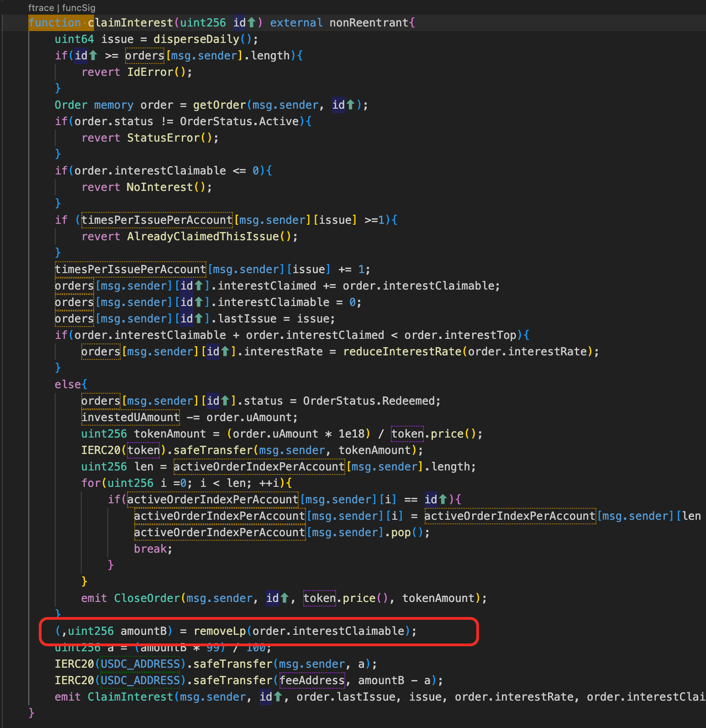Screen dimensions: 706x728
Task: Click CloseOrder in the emit statement
Action: click(x=147, y=598)
